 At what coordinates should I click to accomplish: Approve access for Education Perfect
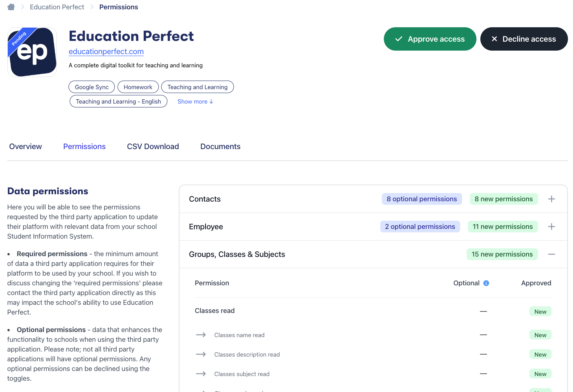(x=430, y=39)
